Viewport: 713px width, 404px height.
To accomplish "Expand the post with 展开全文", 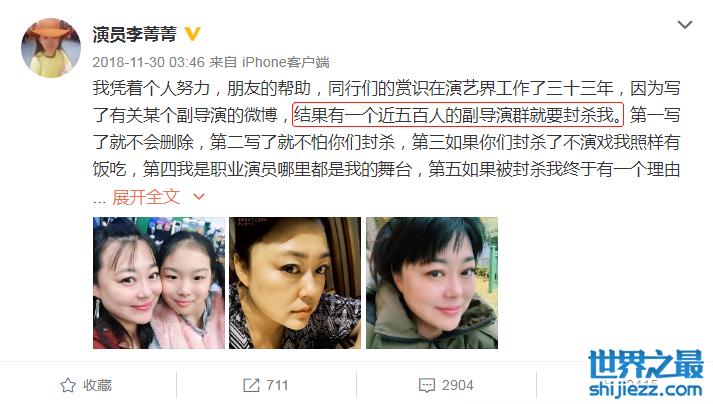I will click(146, 197).
